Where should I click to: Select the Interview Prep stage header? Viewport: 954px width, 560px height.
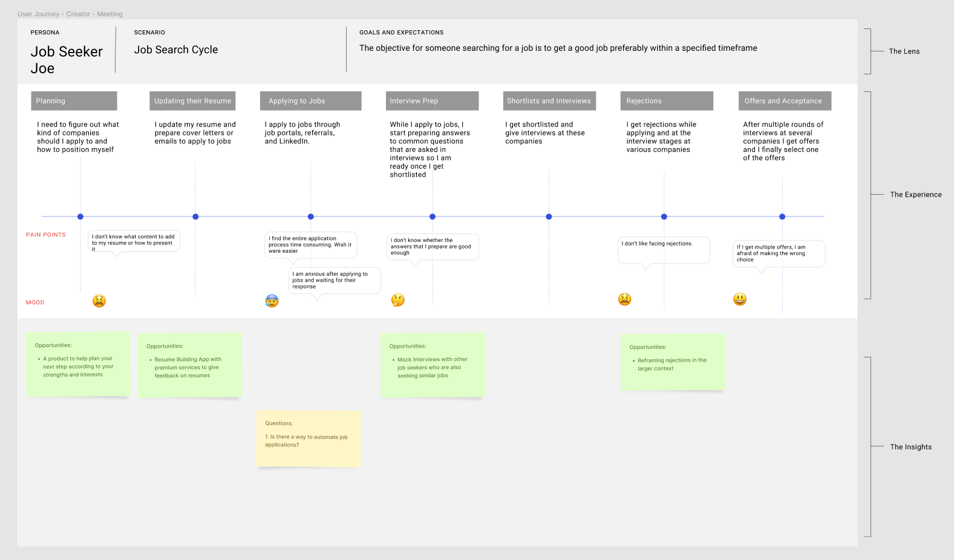433,101
